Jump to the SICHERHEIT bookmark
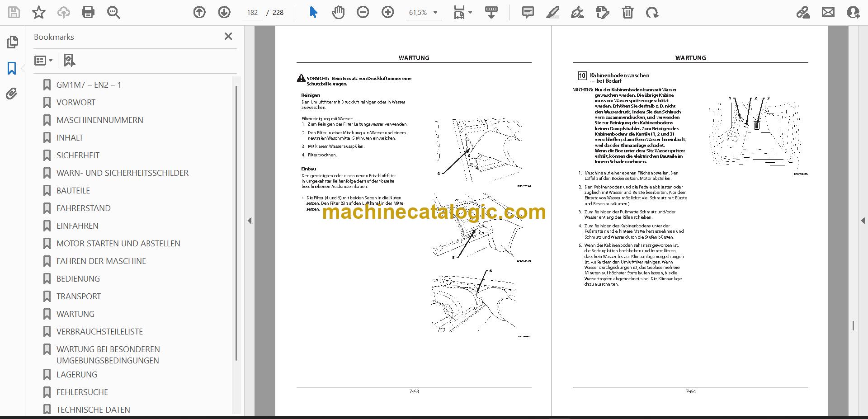Screen dimensions: 868x419 [78, 155]
